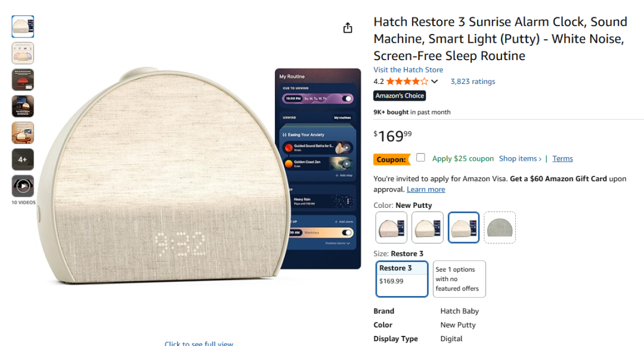Click the coupon Terms link

pos(562,158)
